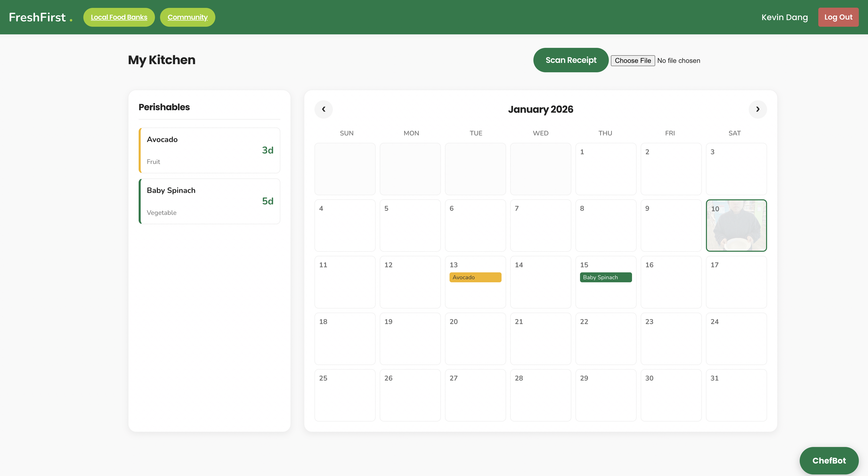Click the Kevin Dang username
The image size is (868, 476).
pyautogui.click(x=784, y=17)
